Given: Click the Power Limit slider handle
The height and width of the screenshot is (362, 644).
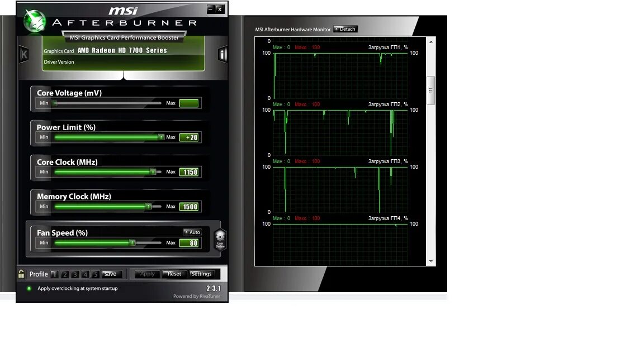Looking at the screenshot, I should pyautogui.click(x=162, y=137).
